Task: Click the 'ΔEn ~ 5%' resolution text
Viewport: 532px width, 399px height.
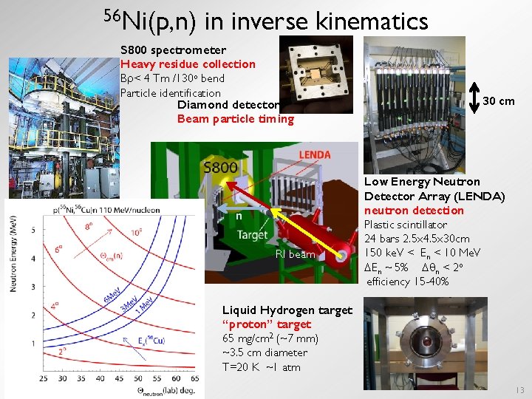Action: tap(386, 267)
